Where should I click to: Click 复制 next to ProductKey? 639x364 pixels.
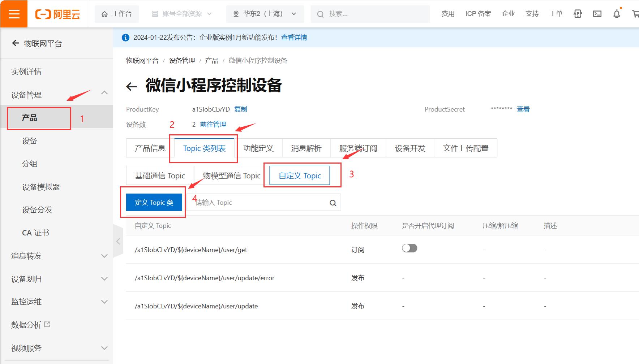click(x=241, y=109)
